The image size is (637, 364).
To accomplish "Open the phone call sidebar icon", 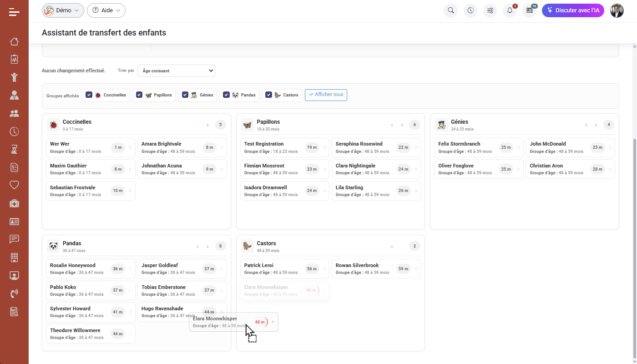I will [x=14, y=293].
